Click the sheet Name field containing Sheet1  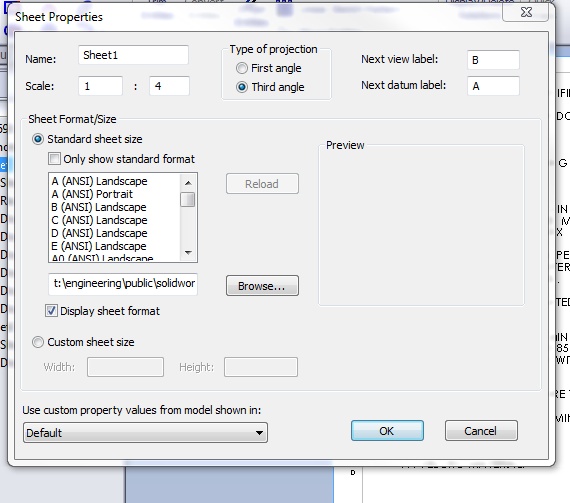pos(133,55)
